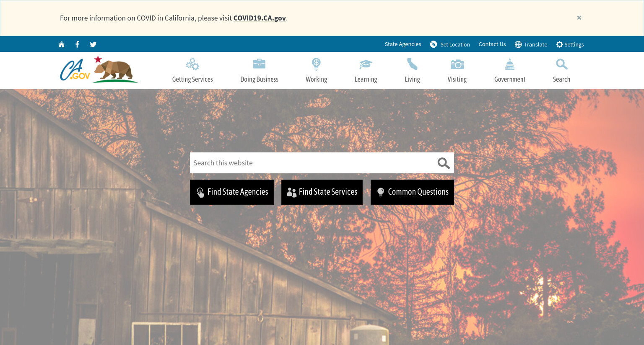This screenshot has height=345, width=644.
Task: Click the globe icon beside Translate
Action: (518, 44)
